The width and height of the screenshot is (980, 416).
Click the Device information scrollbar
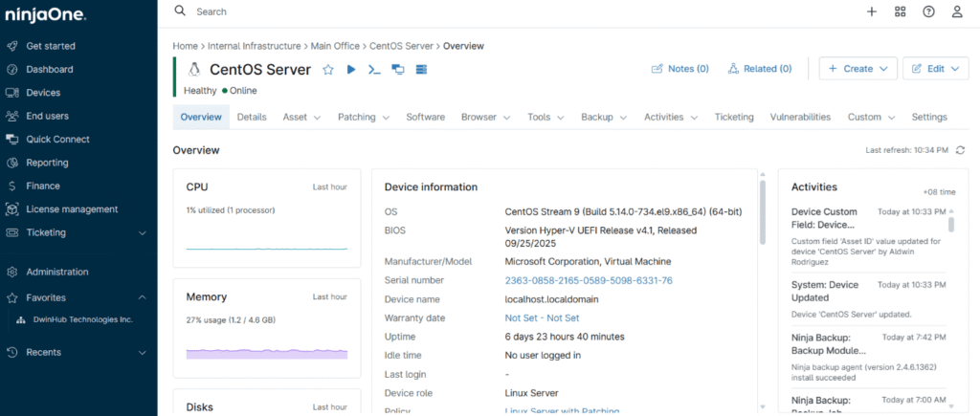click(x=762, y=212)
